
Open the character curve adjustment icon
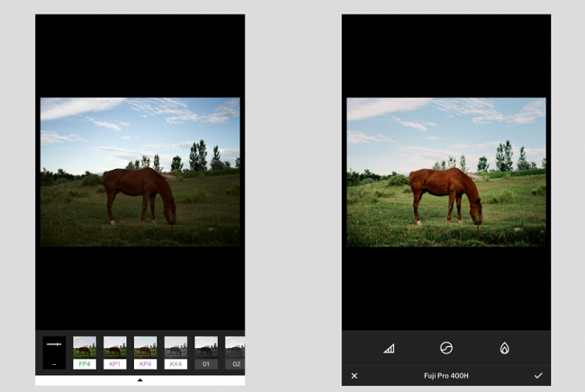coord(446,348)
